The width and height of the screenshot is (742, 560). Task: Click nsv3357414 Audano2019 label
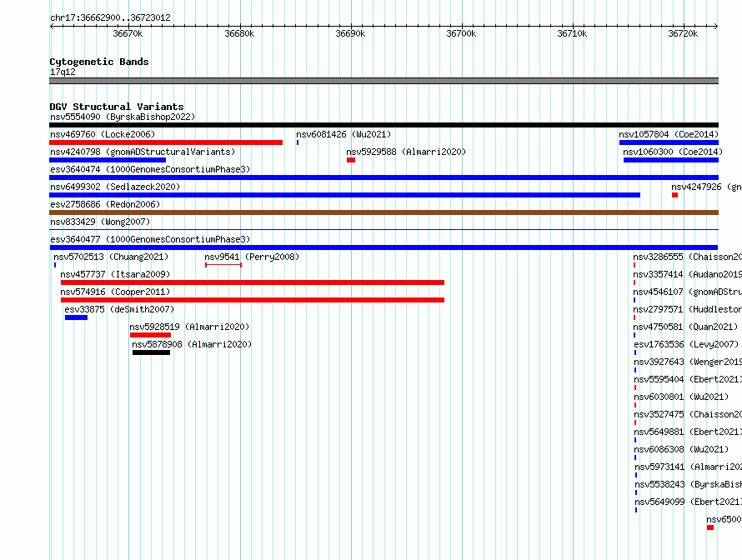687,274
